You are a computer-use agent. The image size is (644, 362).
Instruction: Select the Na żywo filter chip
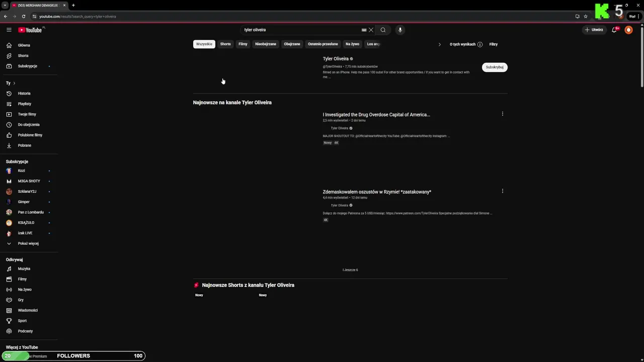[x=352, y=44]
